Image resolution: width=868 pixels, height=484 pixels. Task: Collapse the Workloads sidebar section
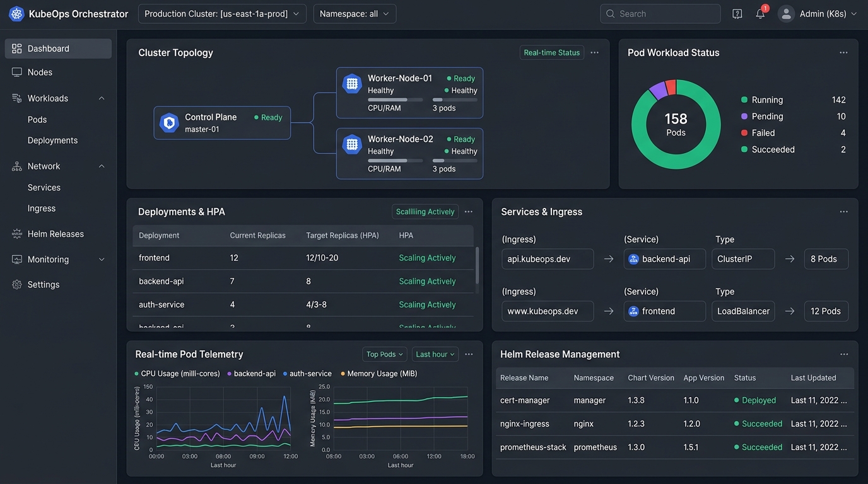click(102, 98)
